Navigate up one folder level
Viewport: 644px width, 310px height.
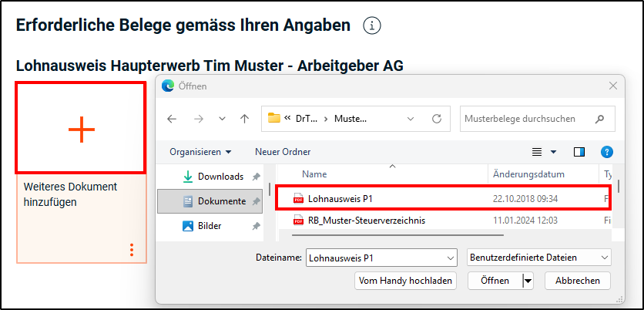coord(244,119)
